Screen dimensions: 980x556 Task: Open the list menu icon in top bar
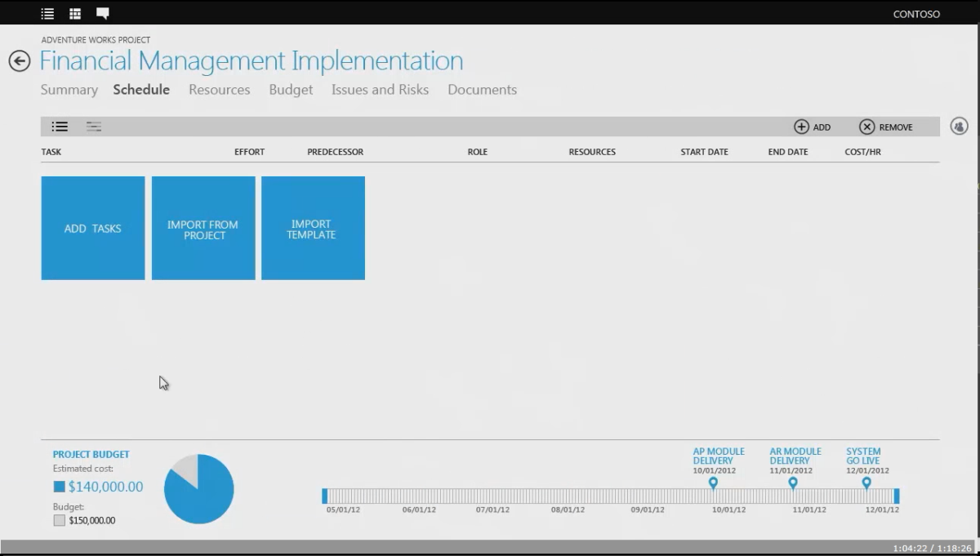(x=48, y=14)
